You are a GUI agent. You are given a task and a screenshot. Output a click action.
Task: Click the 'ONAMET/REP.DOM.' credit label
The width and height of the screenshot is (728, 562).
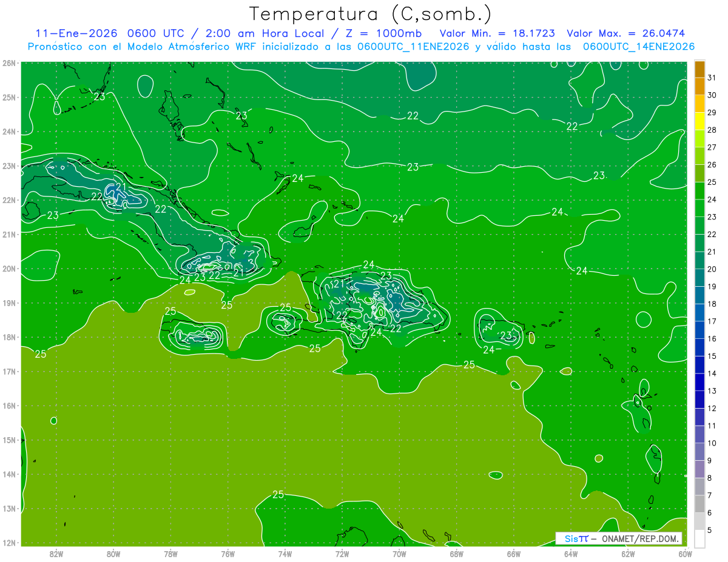tap(641, 538)
